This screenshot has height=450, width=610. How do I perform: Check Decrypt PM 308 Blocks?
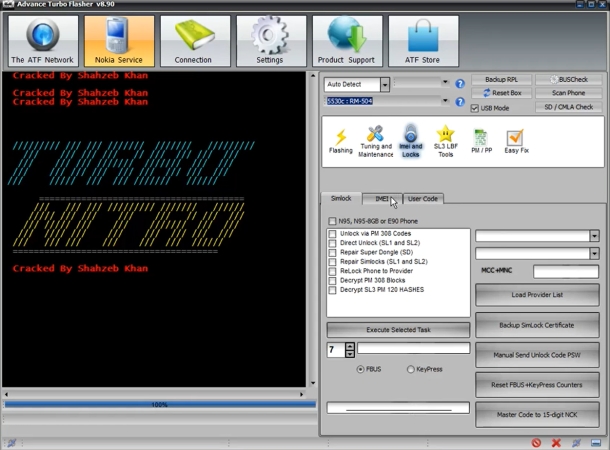coord(332,280)
